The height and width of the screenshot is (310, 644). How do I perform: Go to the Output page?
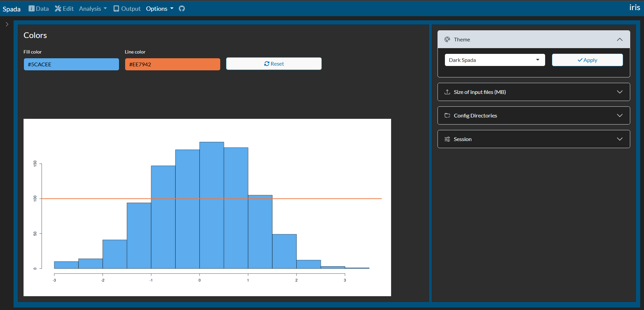(x=127, y=9)
